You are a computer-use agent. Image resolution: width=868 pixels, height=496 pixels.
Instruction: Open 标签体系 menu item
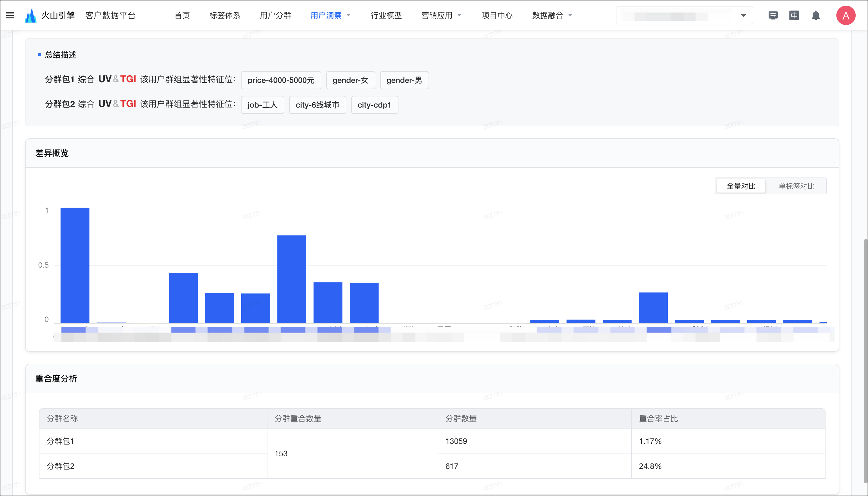click(225, 15)
